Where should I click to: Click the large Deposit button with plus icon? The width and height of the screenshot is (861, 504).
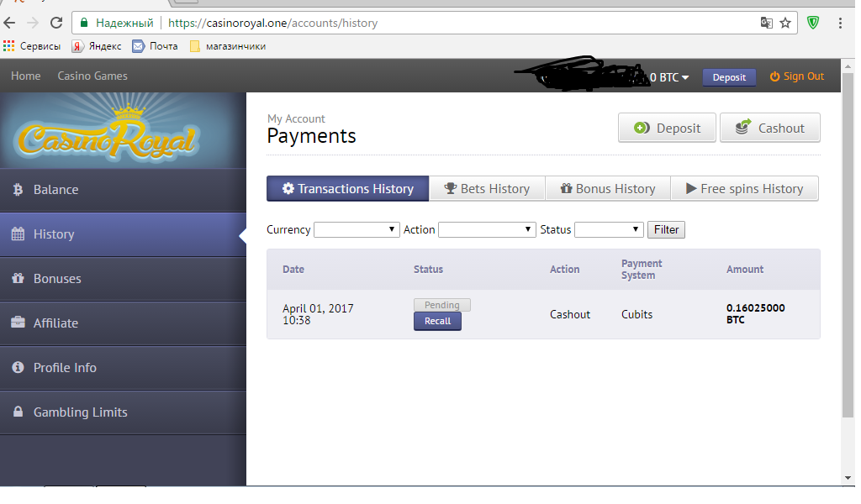click(x=667, y=128)
